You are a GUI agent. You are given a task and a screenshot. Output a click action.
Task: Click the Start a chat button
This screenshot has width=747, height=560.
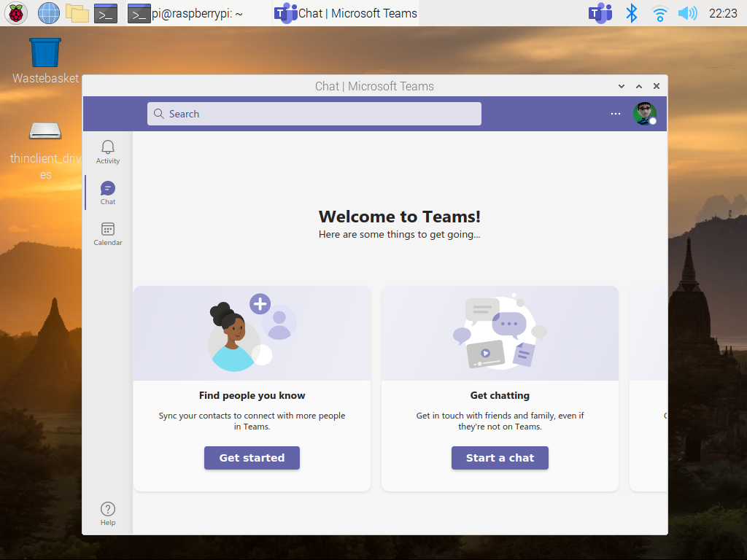pos(500,458)
